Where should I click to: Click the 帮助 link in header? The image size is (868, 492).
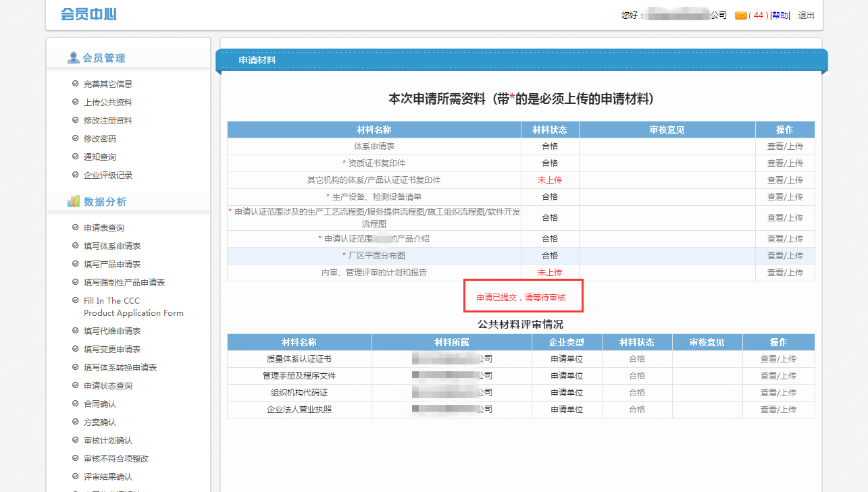coord(780,16)
